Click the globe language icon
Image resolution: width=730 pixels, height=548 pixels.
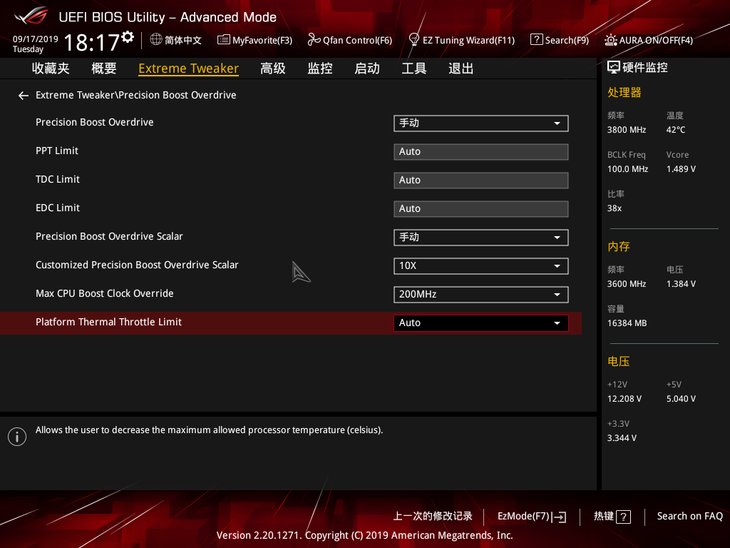coord(156,40)
